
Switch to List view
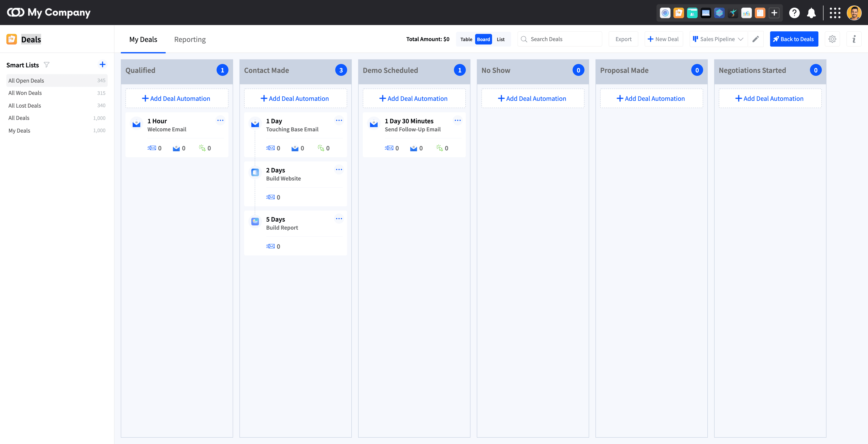[500, 39]
